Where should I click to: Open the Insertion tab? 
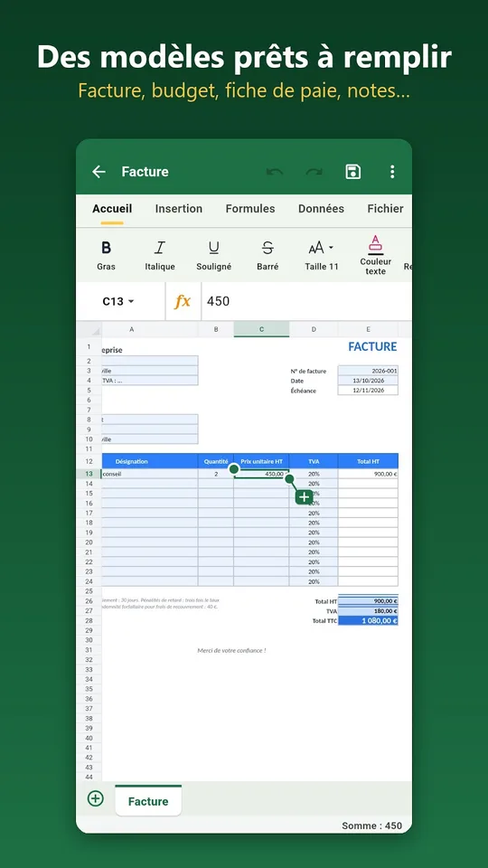click(179, 209)
